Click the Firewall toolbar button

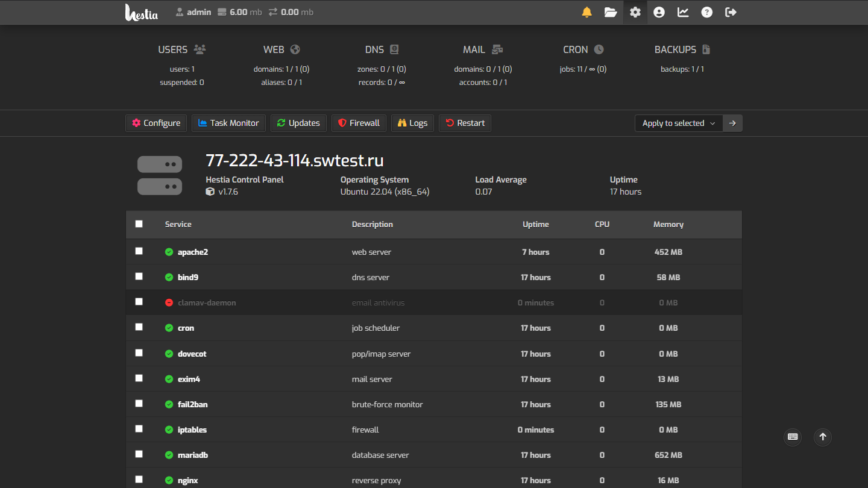(x=359, y=123)
